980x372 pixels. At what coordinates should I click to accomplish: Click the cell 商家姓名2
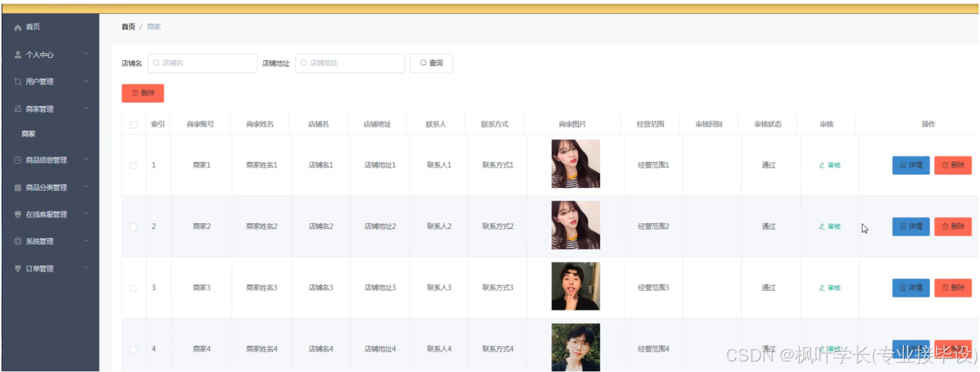[x=262, y=226]
